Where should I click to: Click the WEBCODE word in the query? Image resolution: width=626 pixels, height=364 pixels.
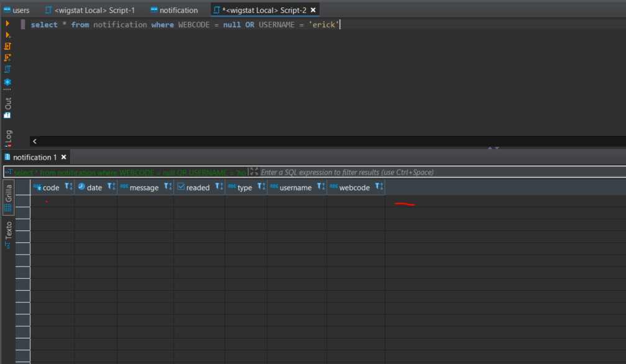(194, 25)
